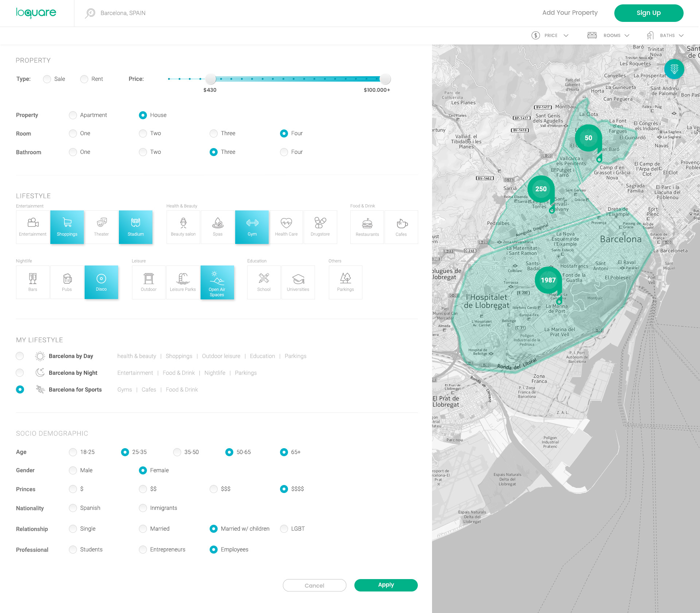Screen dimensions: 700x613
Task: Click the 1987 listings map marker
Action: click(548, 280)
